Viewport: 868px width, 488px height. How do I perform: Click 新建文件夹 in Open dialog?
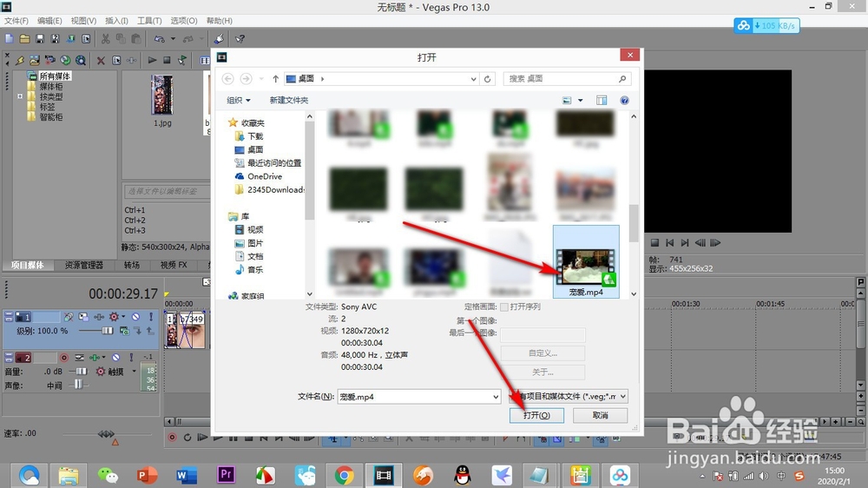coord(288,100)
